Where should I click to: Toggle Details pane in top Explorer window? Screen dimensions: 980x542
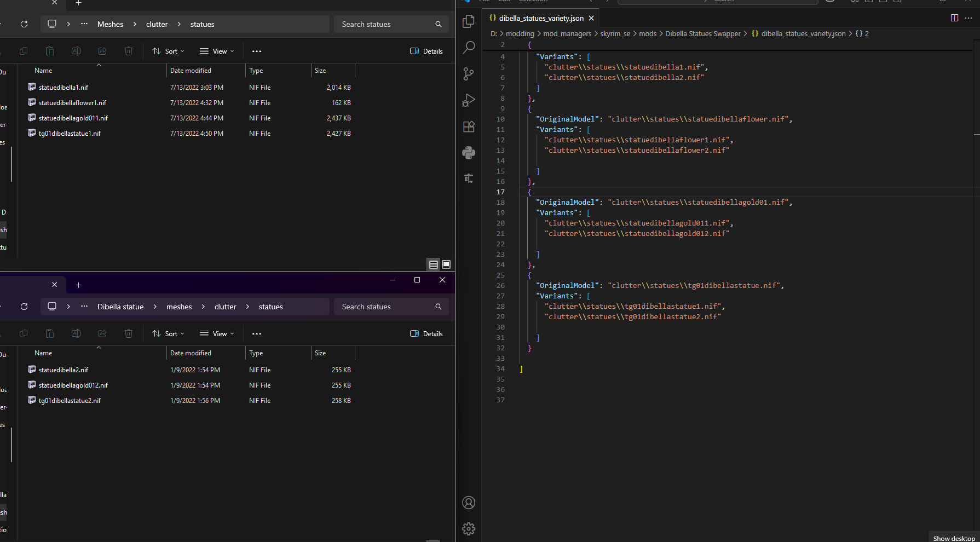point(426,51)
